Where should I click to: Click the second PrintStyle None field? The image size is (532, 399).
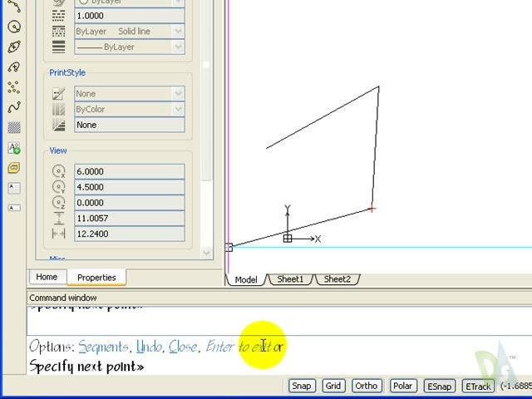[130, 125]
